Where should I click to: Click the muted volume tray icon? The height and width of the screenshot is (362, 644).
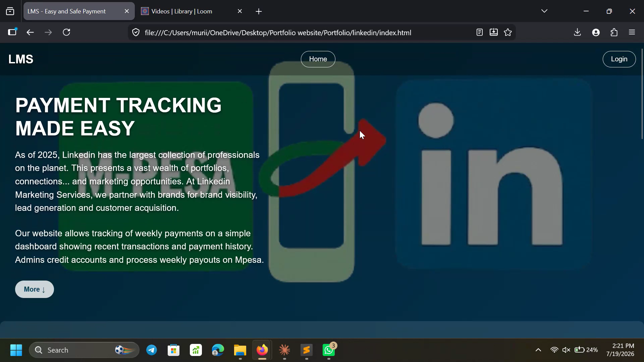pyautogui.click(x=567, y=350)
